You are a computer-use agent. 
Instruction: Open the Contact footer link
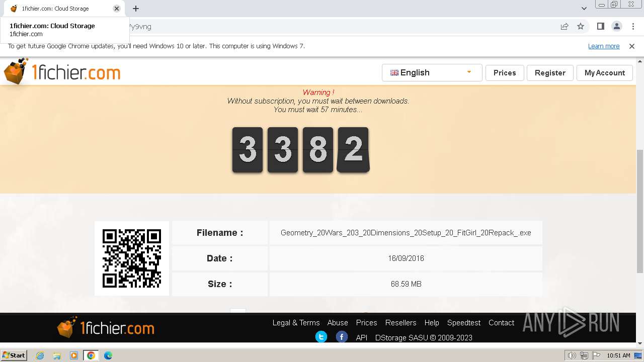[x=501, y=323]
